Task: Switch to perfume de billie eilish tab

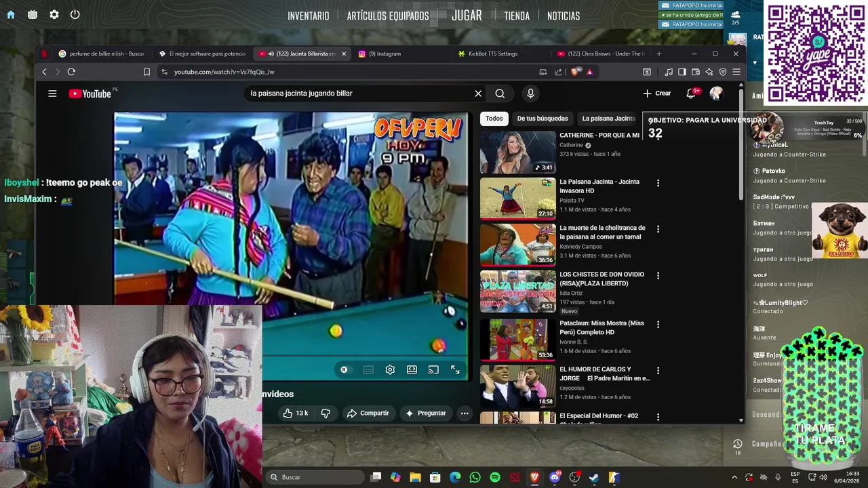Action: pyautogui.click(x=101, y=54)
